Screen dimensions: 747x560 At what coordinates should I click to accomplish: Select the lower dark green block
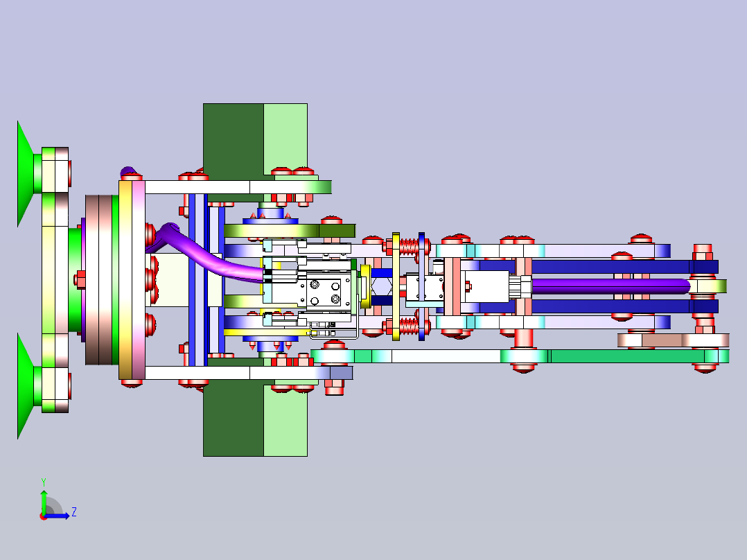[233, 418]
